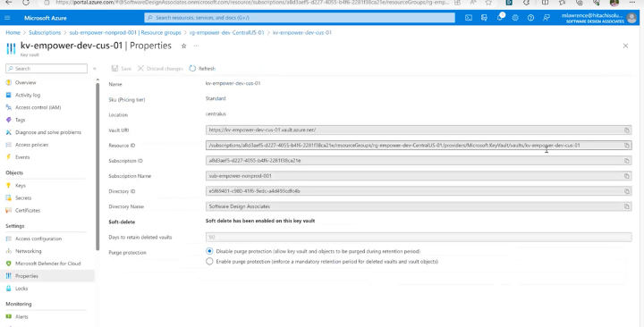Image resolution: width=644 pixels, height=327 pixels.
Task: Open the Azure portal hamburger menu
Action: [x=7, y=18]
